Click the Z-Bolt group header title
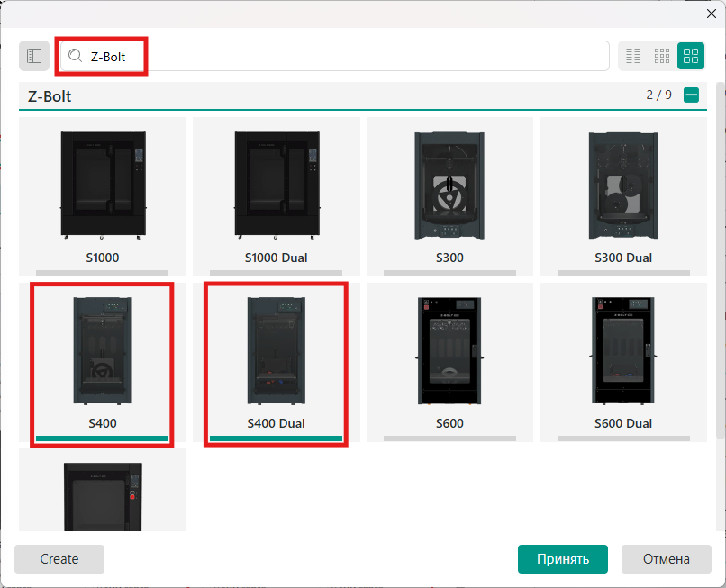 (x=50, y=96)
